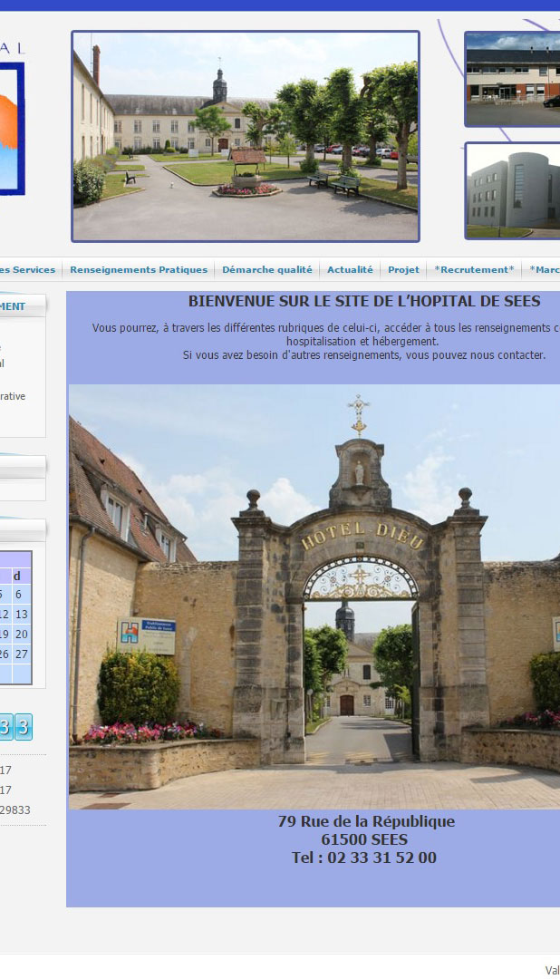Open the Projet menu item
560x979 pixels.
point(403,269)
